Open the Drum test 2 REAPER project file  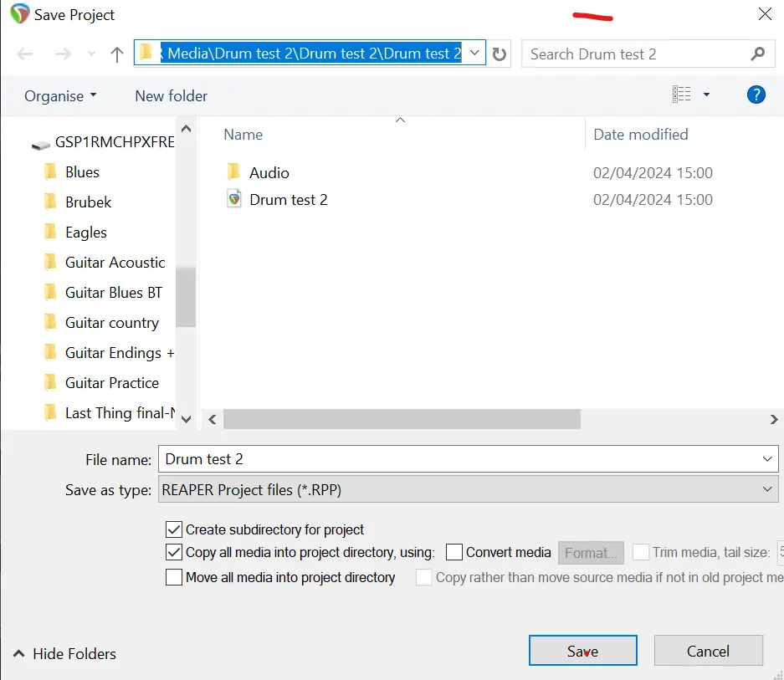click(x=288, y=200)
